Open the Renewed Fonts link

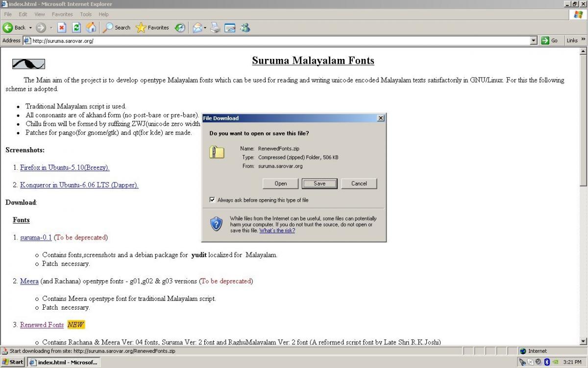(42, 325)
